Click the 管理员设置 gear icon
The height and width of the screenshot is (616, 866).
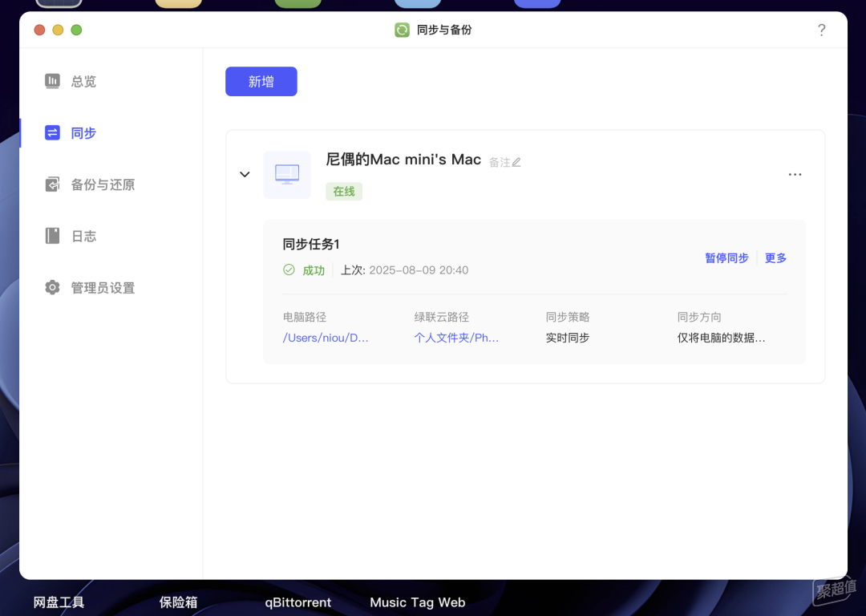[x=52, y=287]
